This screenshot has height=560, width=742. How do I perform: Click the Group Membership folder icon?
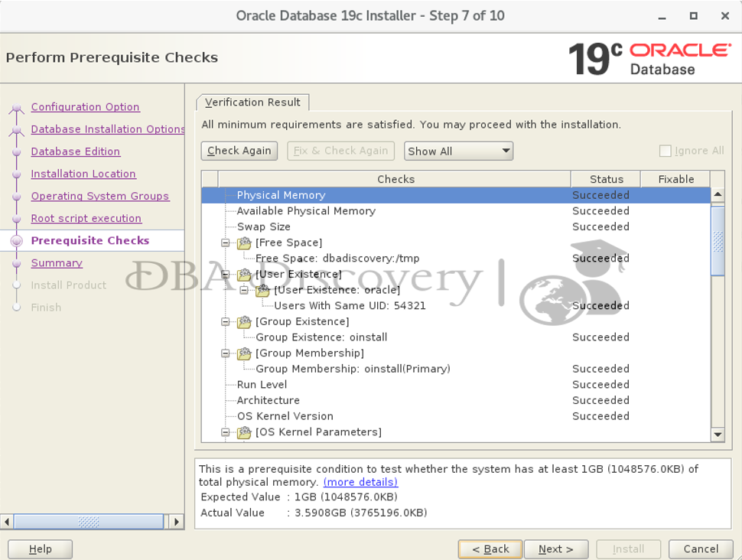pos(244,353)
